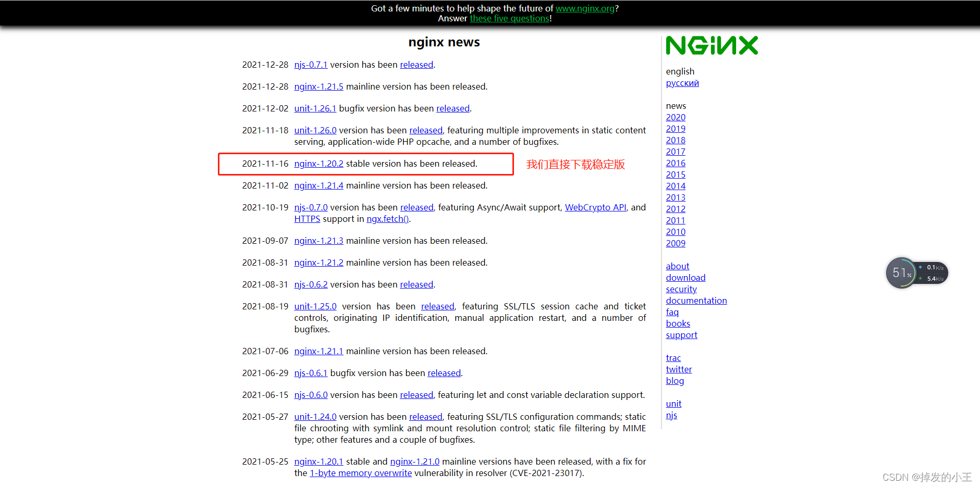Click 'released' link for njs-0.7.0
Image resolution: width=980 pixels, height=487 pixels.
tap(416, 207)
